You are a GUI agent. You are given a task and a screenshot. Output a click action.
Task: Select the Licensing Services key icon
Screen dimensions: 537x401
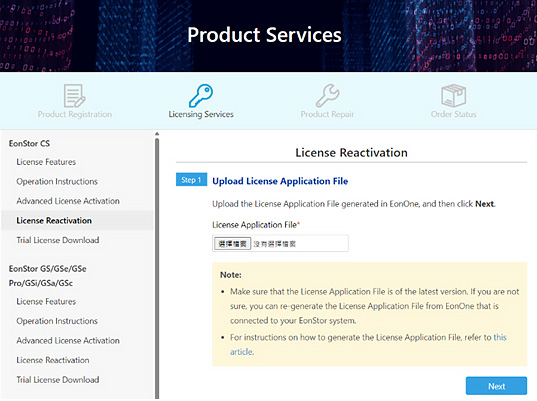[x=201, y=96]
